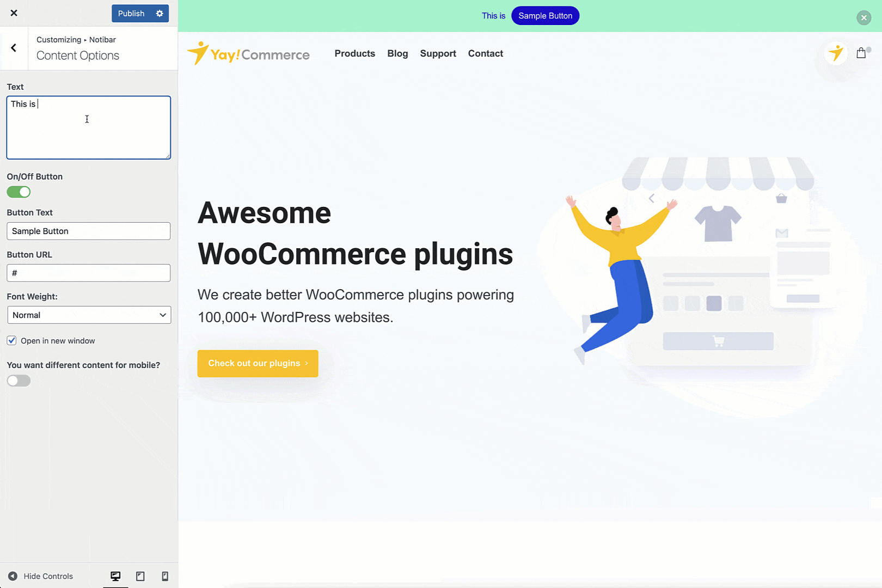
Task: Go back using the left chevron arrow
Action: click(14, 48)
